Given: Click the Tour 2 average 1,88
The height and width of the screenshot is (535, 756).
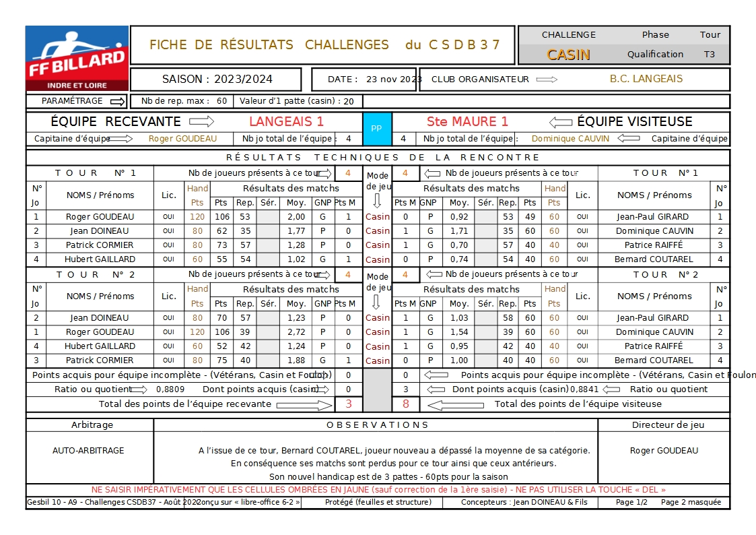Looking at the screenshot, I should (x=296, y=360).
